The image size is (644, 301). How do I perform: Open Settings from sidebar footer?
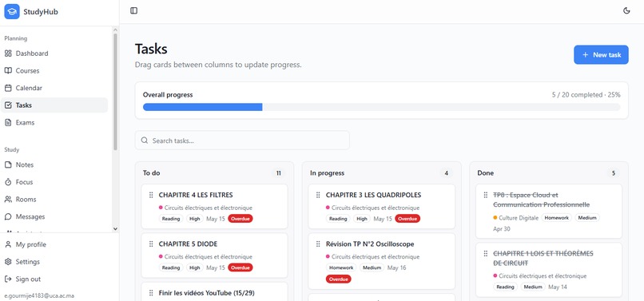pyautogui.click(x=54, y=262)
